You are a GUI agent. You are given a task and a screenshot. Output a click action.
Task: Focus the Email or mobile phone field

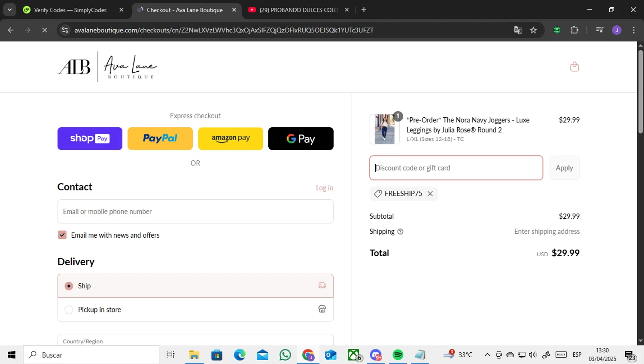(195, 211)
